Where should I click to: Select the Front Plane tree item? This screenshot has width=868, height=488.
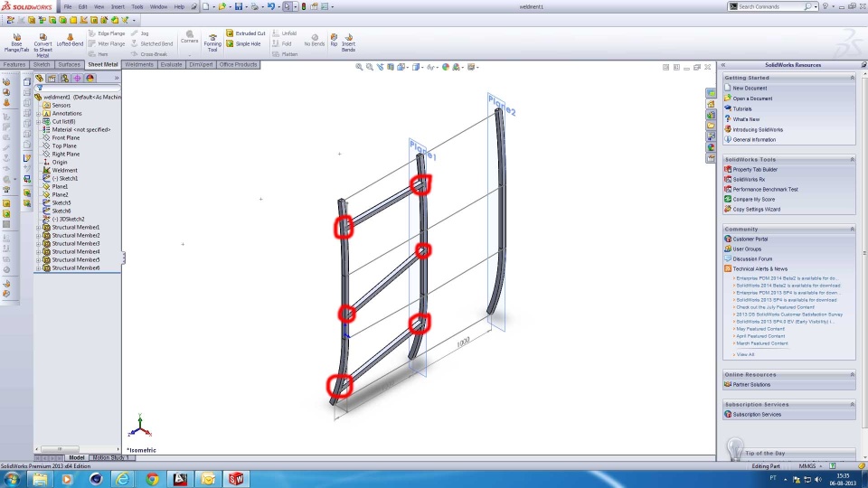[x=66, y=137]
